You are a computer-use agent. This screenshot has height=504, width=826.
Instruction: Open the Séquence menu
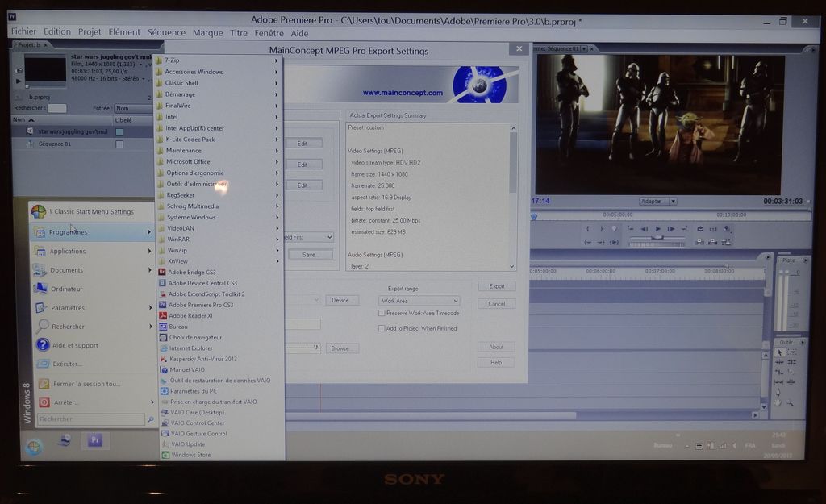[x=166, y=32]
